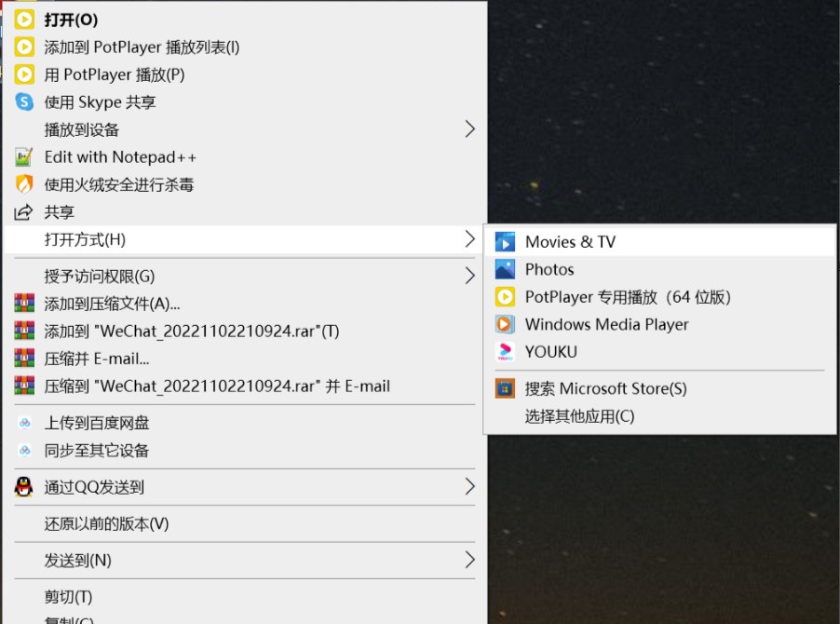Click the 火绒安全 flame icon
The height and width of the screenshot is (624, 840).
tap(22, 184)
